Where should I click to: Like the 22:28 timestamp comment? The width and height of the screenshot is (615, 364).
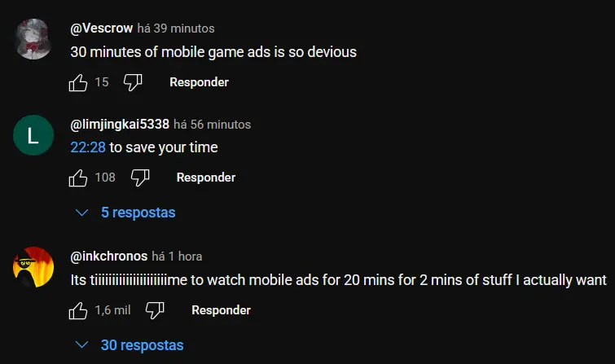(77, 178)
